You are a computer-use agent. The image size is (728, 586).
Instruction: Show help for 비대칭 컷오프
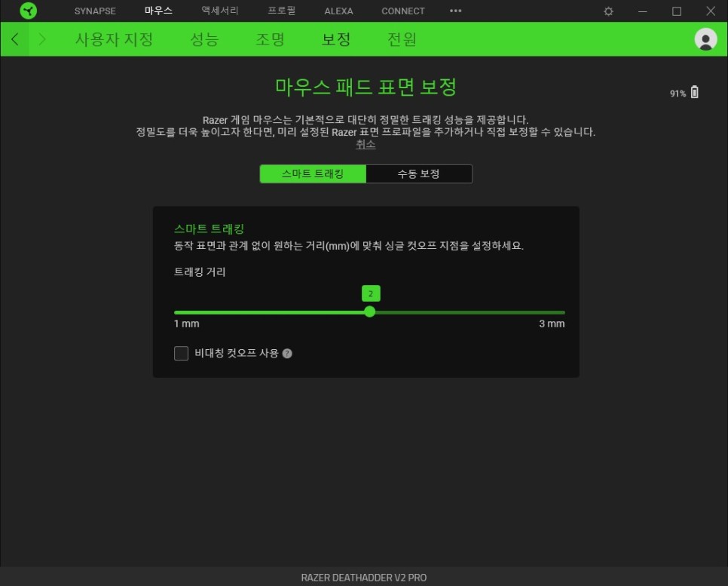click(x=287, y=354)
